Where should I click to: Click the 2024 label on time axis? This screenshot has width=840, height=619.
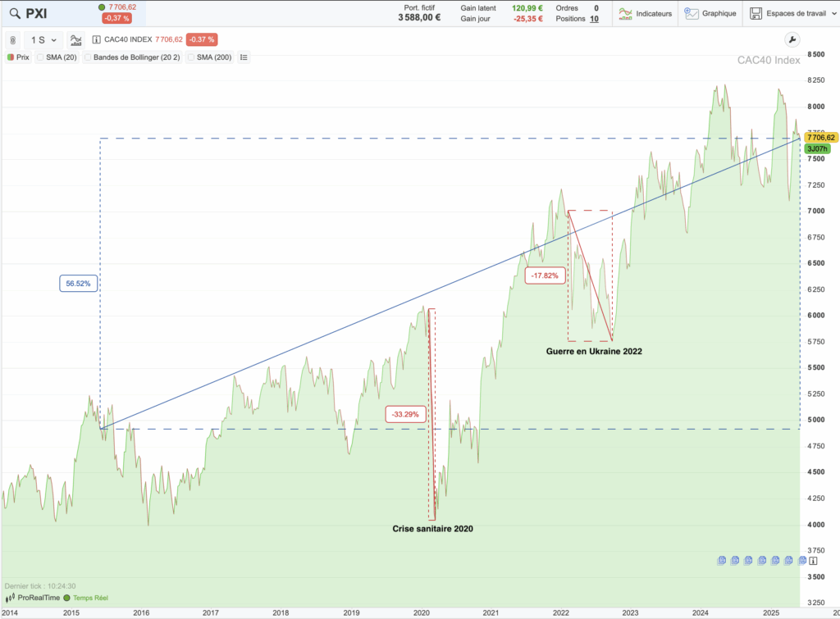pyautogui.click(x=701, y=612)
